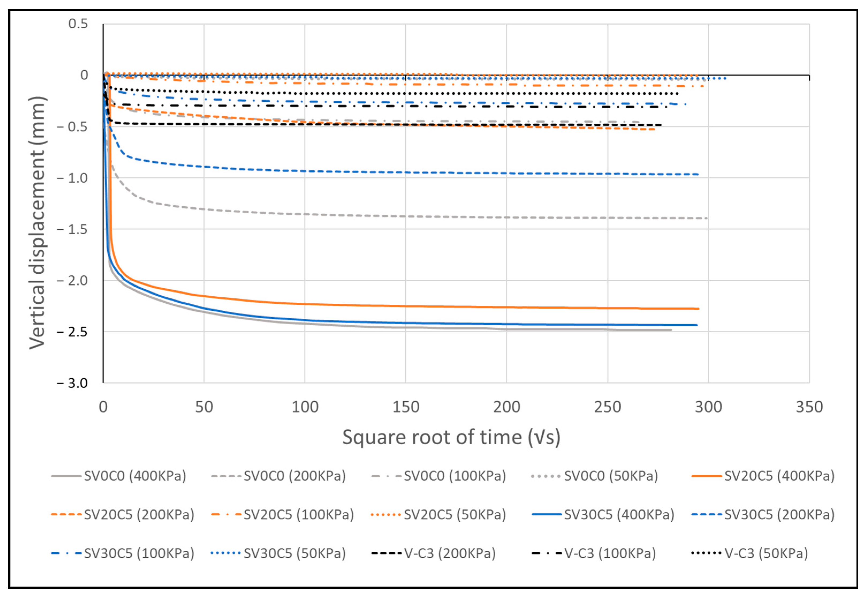This screenshot has height=597, width=868.
Task: Click the −3.0 tick label on the y-axis
Action: (72, 383)
